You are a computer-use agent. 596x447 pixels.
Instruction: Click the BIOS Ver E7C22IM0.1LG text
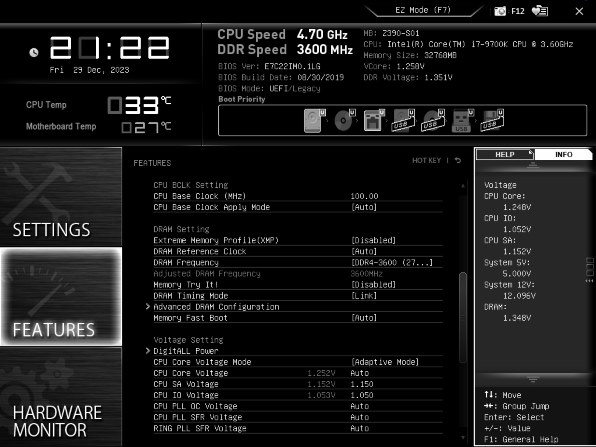click(x=269, y=66)
